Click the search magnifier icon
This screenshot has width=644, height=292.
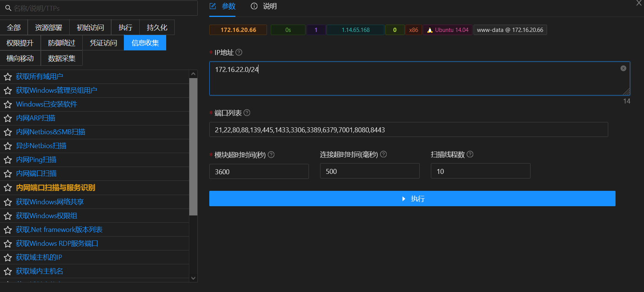pos(8,8)
